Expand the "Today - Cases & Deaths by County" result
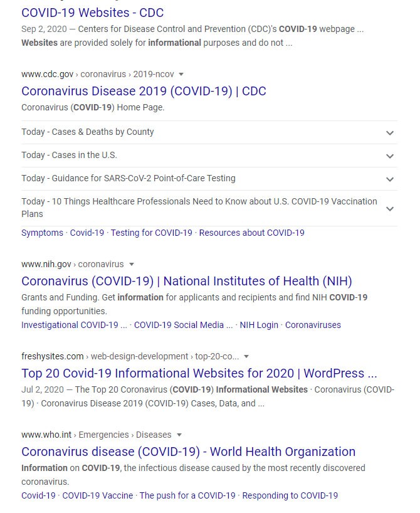 [x=390, y=132]
